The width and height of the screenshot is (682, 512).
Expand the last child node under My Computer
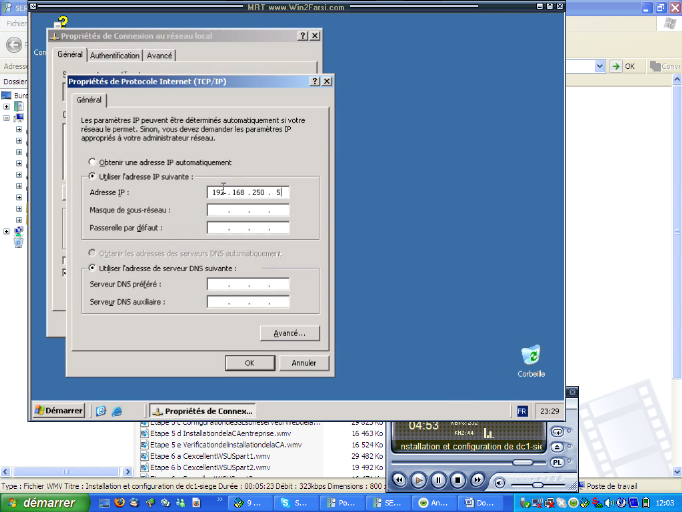19,220
